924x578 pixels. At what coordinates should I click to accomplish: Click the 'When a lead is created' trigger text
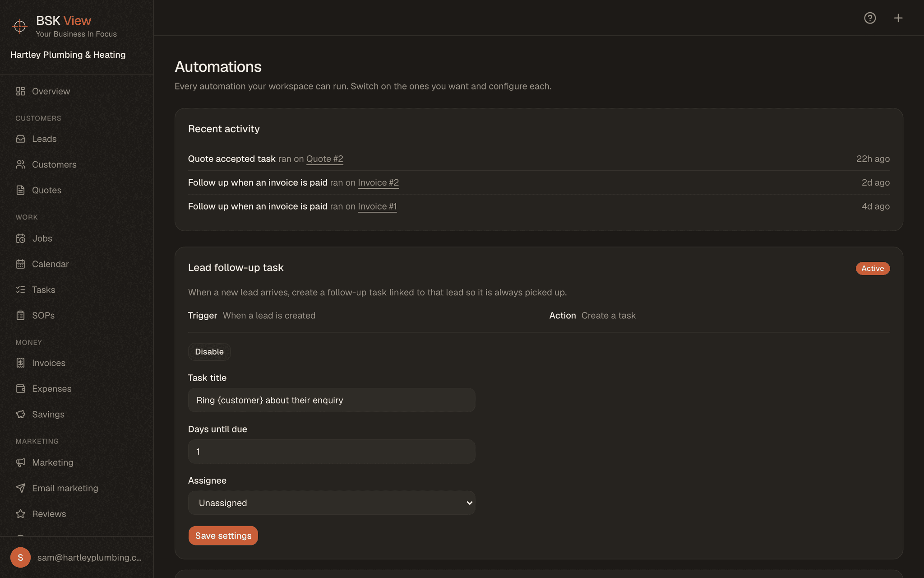pyautogui.click(x=269, y=316)
